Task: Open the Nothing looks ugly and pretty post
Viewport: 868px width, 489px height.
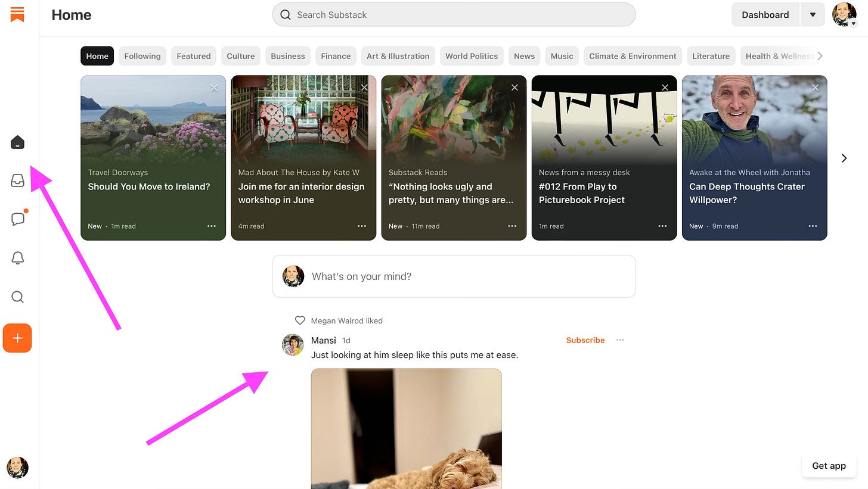Action: click(x=451, y=193)
